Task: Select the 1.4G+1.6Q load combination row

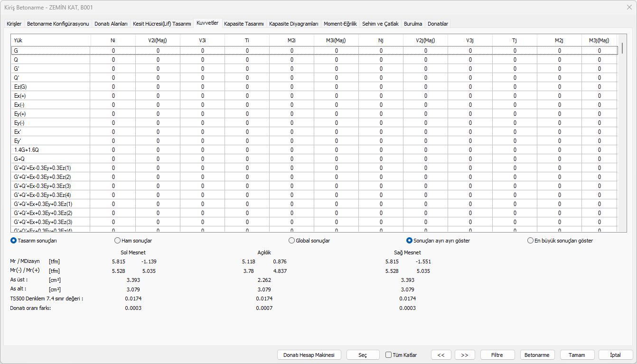Action: (27, 150)
